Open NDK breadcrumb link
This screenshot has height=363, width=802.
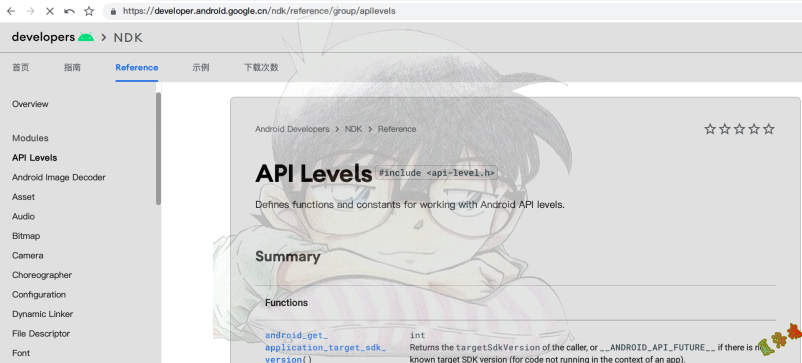(353, 129)
